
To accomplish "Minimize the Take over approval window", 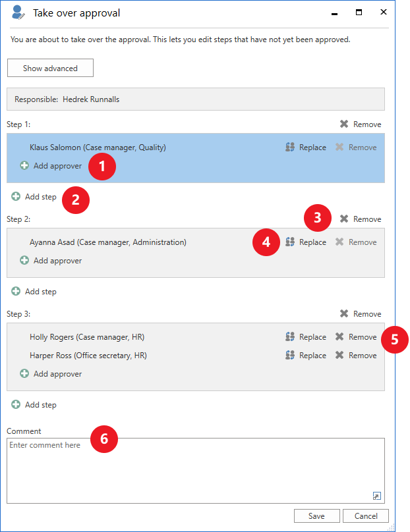I will pos(335,14).
